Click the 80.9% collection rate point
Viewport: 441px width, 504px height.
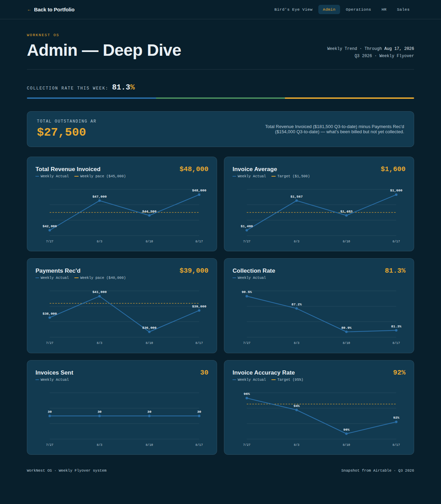(346, 332)
